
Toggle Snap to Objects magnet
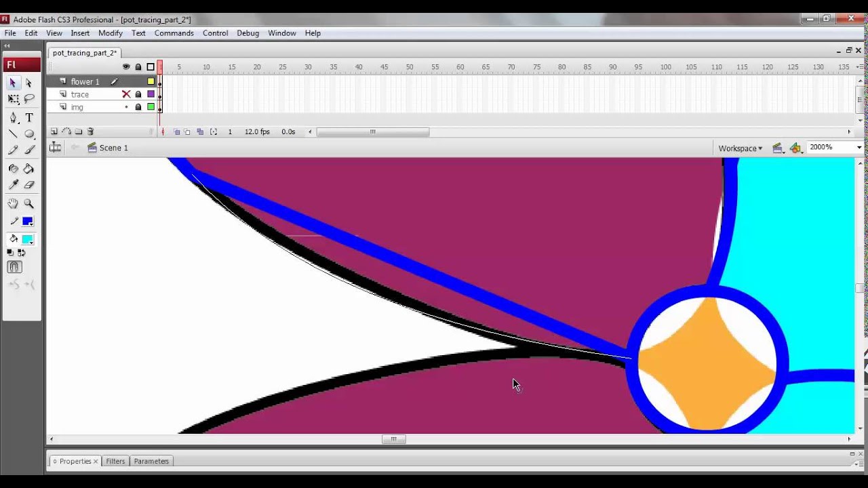14,267
